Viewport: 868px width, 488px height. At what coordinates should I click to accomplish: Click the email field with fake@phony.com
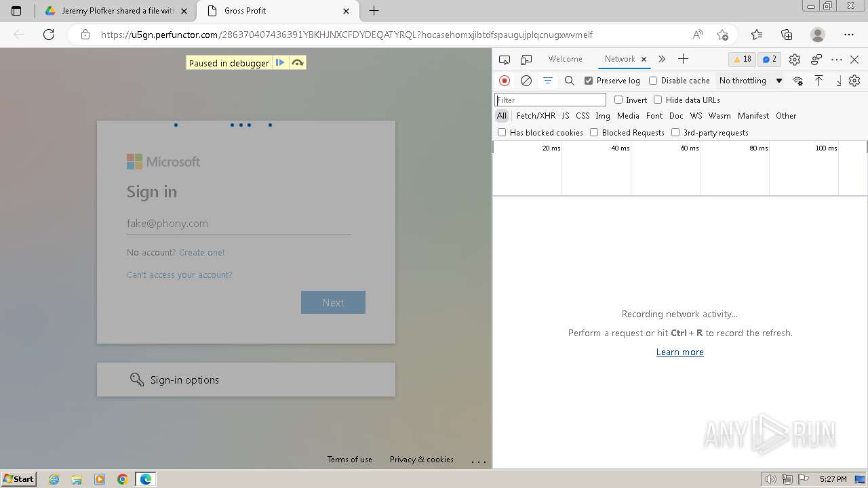point(239,223)
